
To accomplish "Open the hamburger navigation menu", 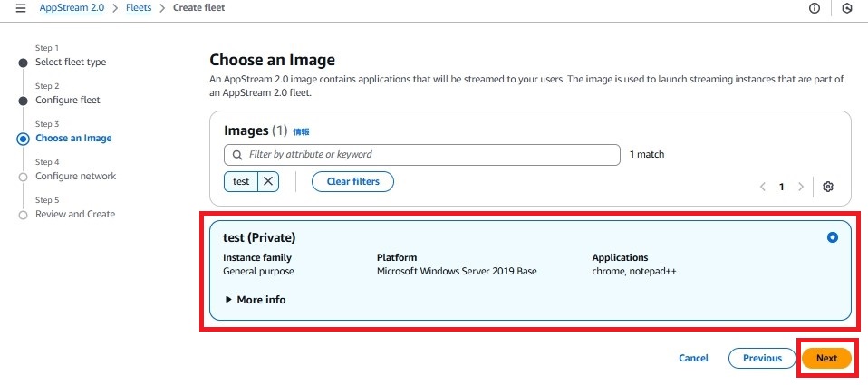I will click(21, 8).
